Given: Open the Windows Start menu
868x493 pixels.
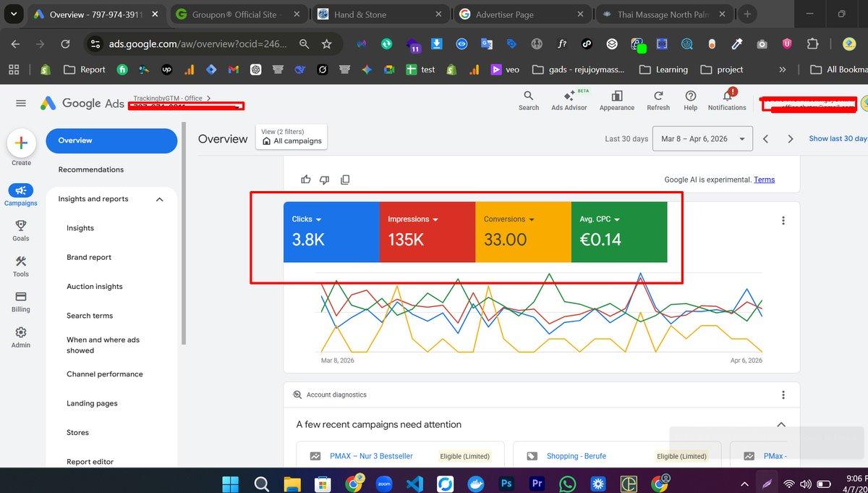Looking at the screenshot, I should [231, 484].
